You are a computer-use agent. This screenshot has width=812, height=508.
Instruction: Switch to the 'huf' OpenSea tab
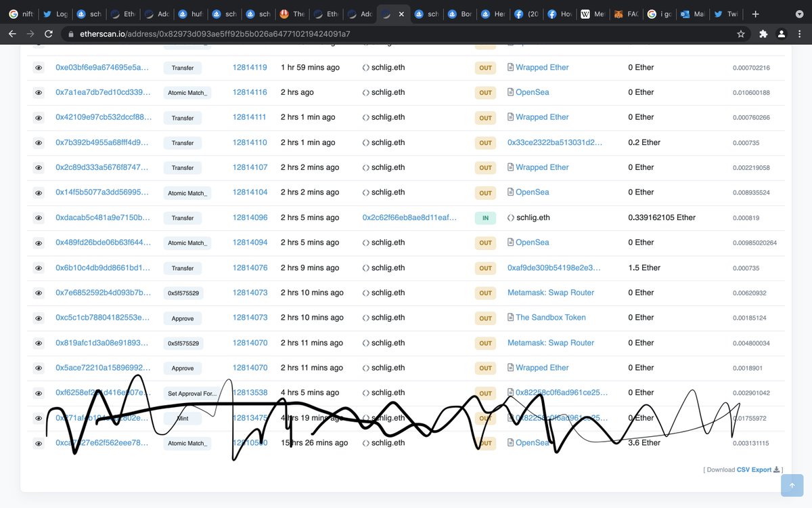click(x=189, y=14)
